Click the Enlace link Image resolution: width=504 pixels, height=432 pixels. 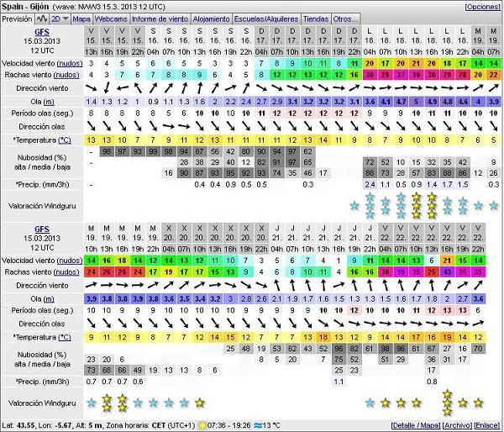click(487, 425)
